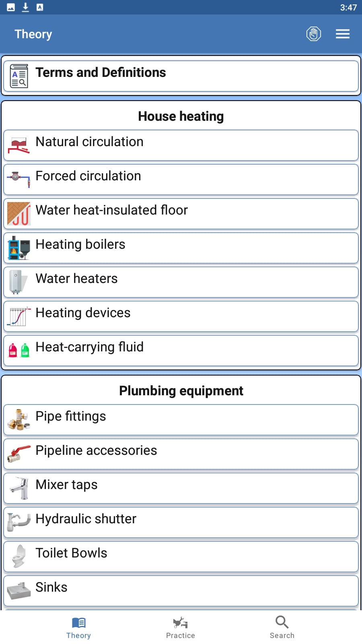Select the Theory tab in bottom bar

point(78,627)
